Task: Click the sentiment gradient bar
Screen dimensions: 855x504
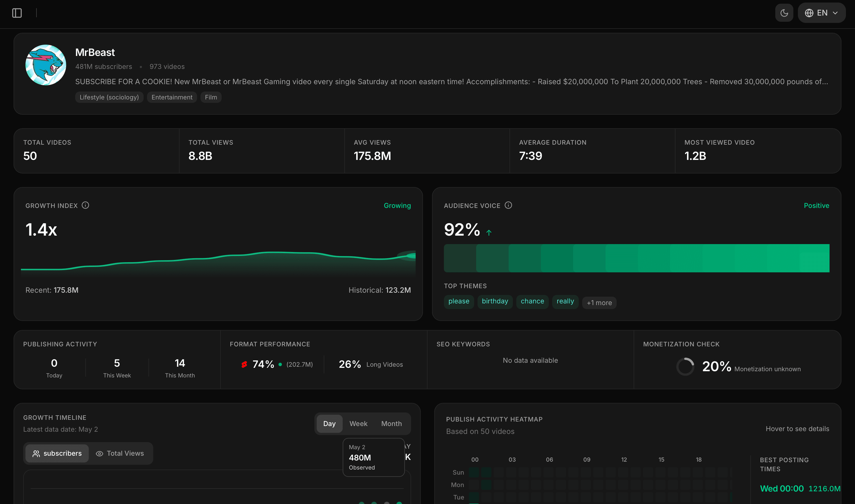Action: [636, 258]
